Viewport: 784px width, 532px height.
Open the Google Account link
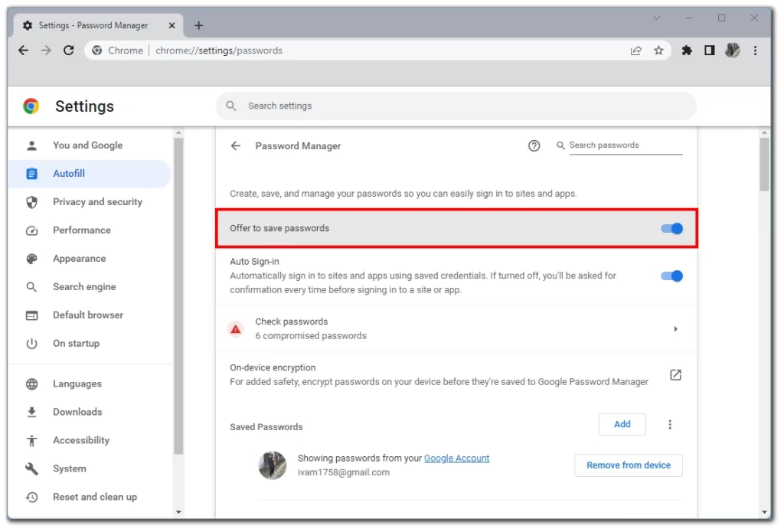(x=457, y=459)
